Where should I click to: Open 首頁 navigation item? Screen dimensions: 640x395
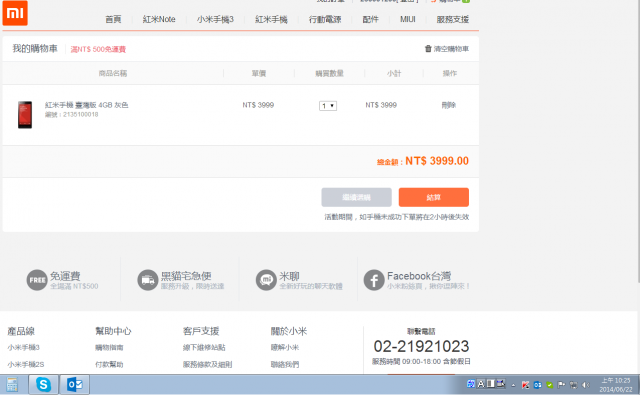(x=113, y=19)
